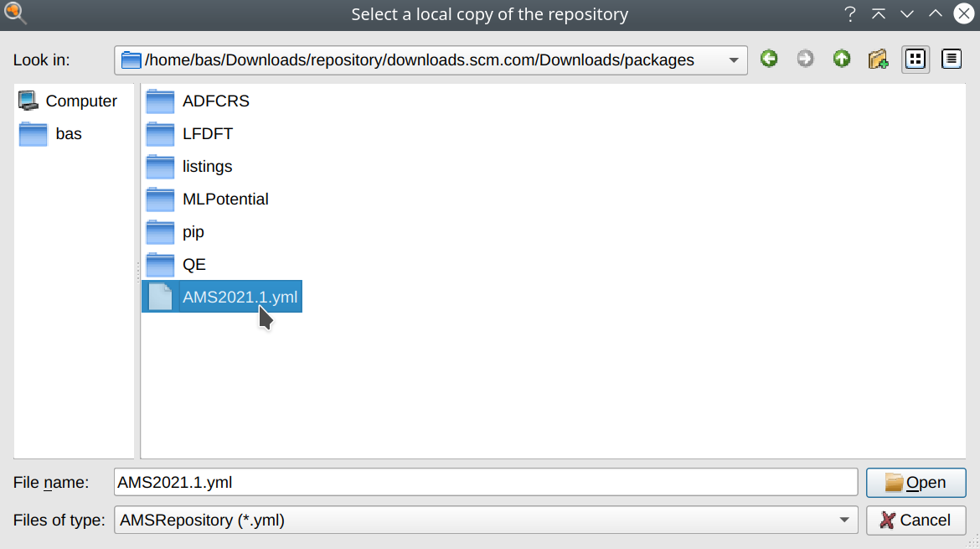Expand the Files of type dropdown
Viewport: 980px width, 549px height.
pyautogui.click(x=844, y=521)
